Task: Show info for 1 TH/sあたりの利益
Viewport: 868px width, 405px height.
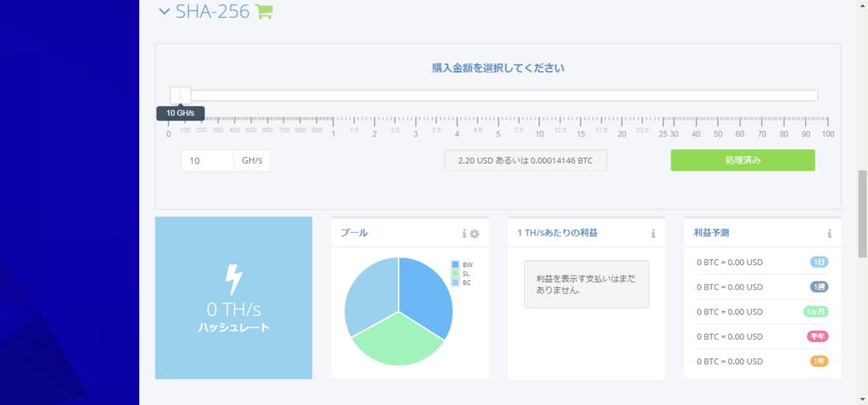Action: pyautogui.click(x=654, y=234)
